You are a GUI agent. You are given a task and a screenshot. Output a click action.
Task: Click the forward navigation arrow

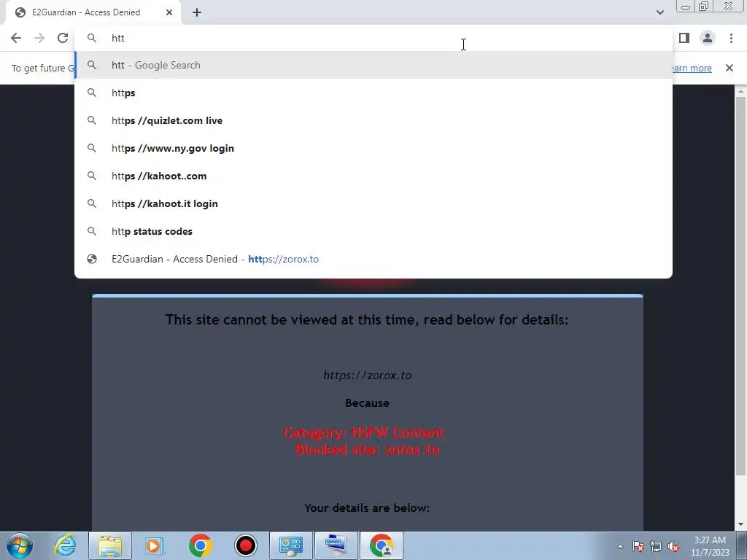39,38
